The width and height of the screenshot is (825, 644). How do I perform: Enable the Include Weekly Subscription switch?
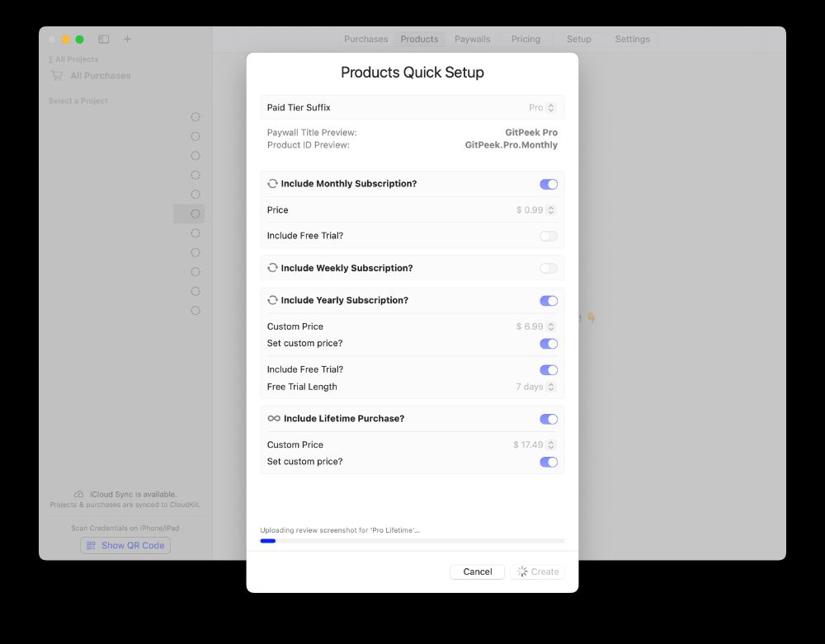(549, 269)
